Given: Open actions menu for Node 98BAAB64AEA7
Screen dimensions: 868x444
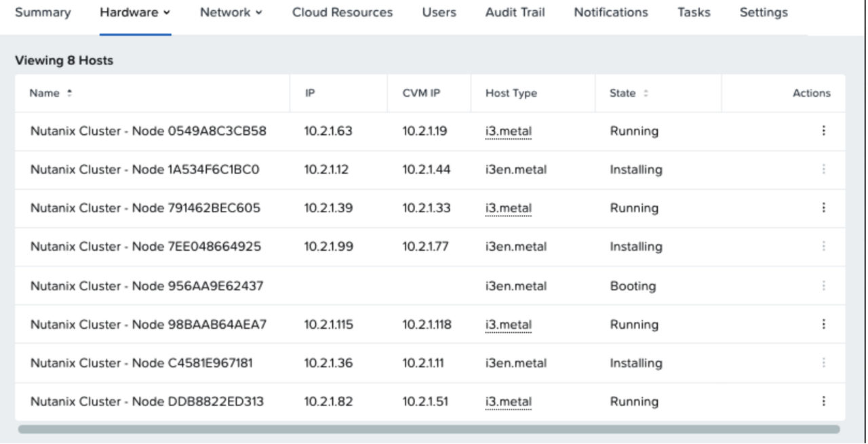Looking at the screenshot, I should pyautogui.click(x=823, y=325).
